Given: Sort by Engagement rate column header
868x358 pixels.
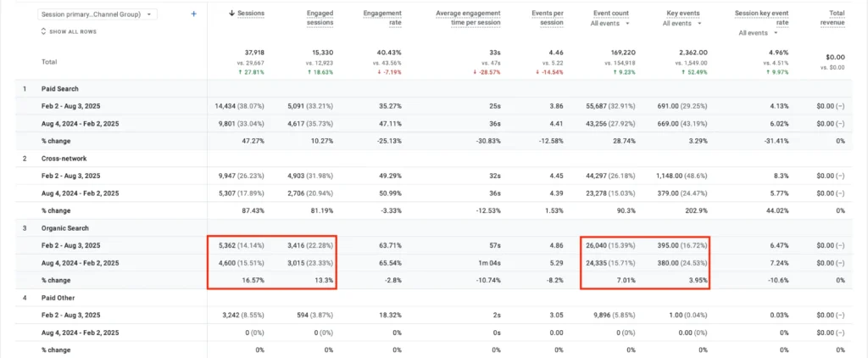Looking at the screenshot, I should click(381, 19).
